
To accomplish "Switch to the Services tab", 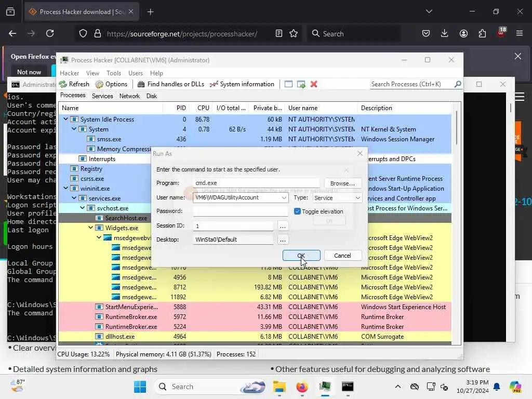I will click(102, 96).
